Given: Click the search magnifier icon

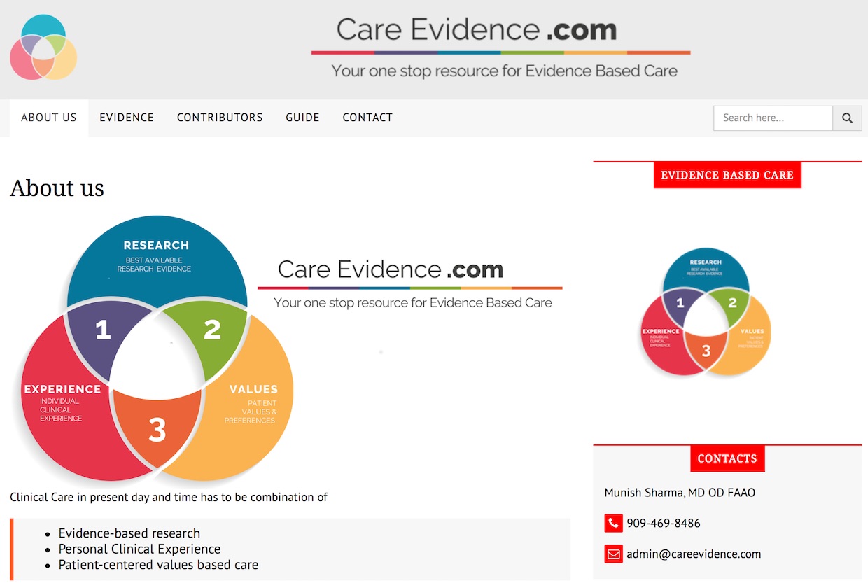Looking at the screenshot, I should 847,118.
